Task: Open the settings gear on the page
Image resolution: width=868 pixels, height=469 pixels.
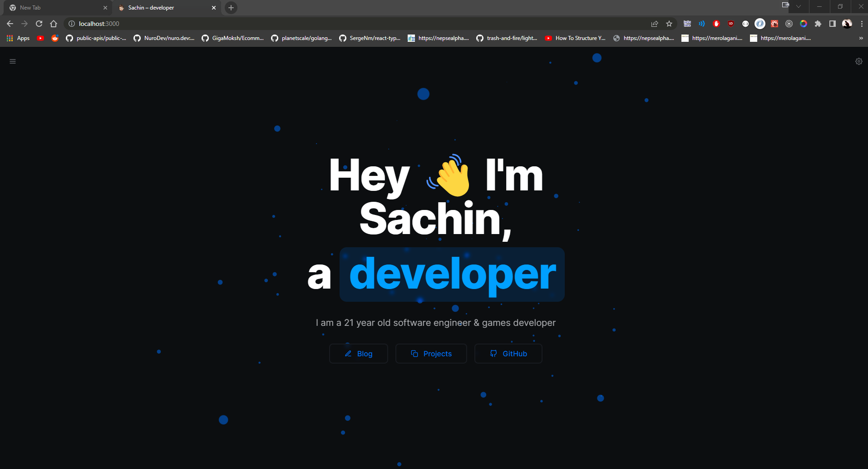Action: pyautogui.click(x=858, y=60)
